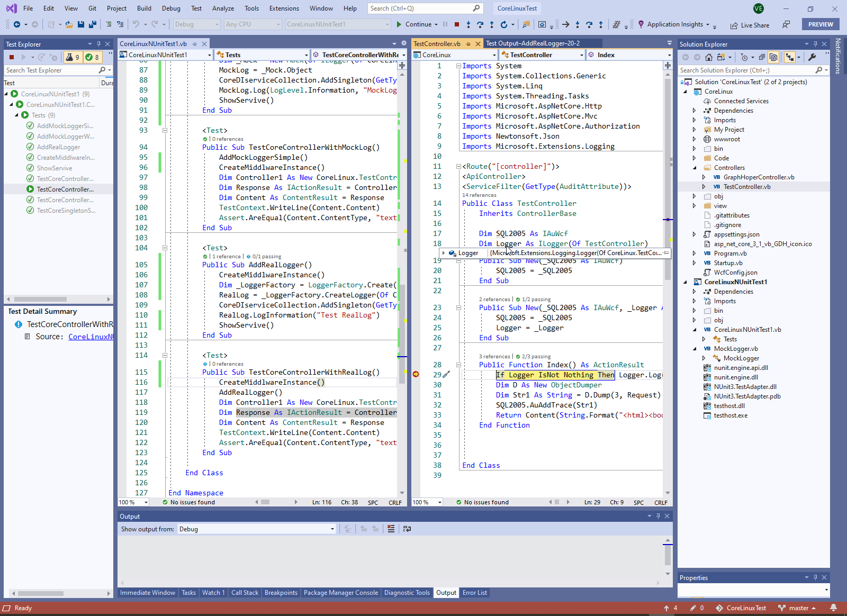Open Properties wrench icon in Solution Explorer
This screenshot has width=847, height=616.
tap(812, 57)
